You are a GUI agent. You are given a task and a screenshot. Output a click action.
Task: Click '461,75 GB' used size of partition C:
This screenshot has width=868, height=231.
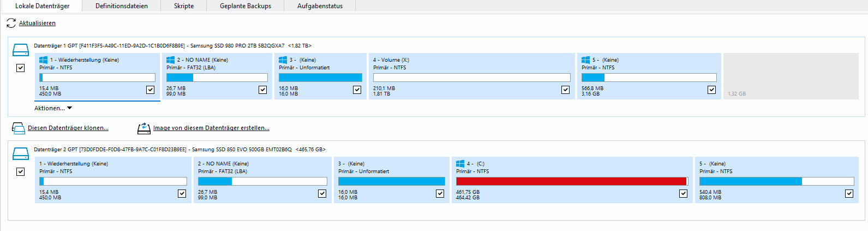(468, 192)
